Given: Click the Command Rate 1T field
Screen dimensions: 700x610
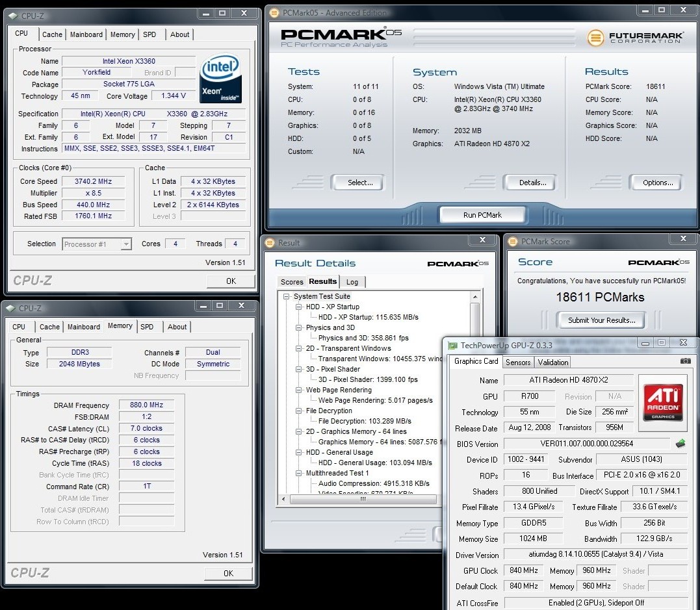Looking at the screenshot, I should tap(146, 487).
